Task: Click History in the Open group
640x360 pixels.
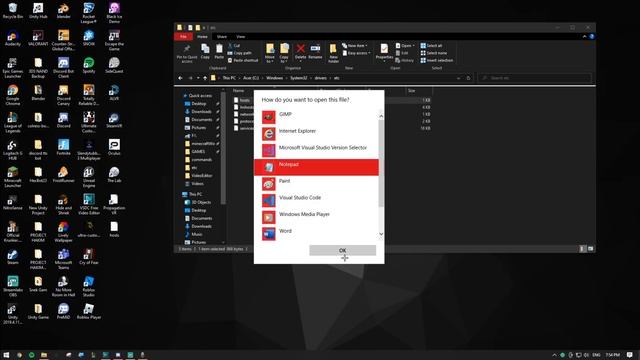Action: tap(404, 60)
